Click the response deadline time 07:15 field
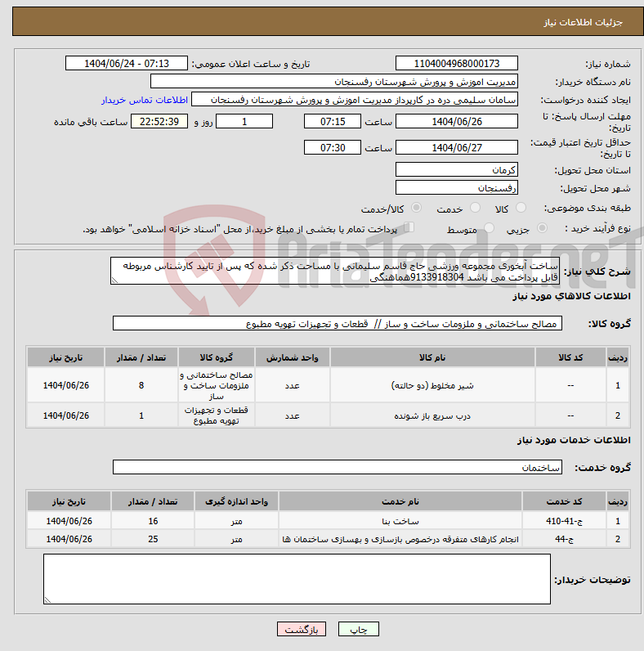Image resolution: width=644 pixels, height=651 pixels. pos(333,122)
